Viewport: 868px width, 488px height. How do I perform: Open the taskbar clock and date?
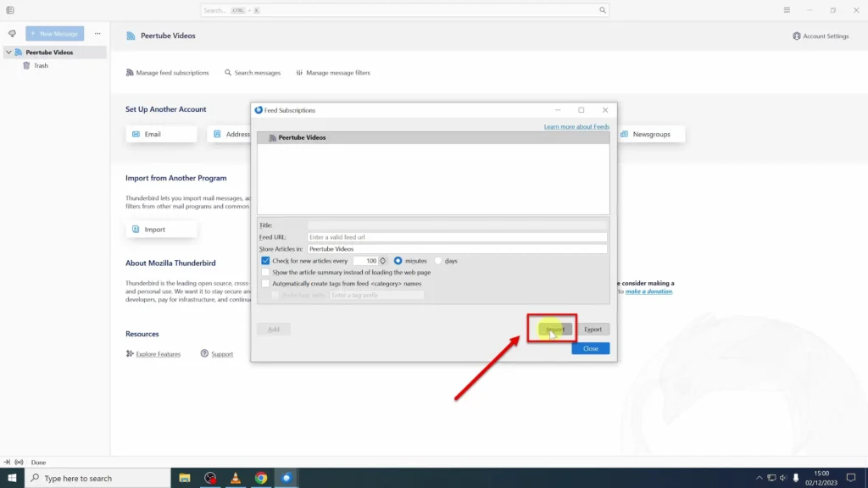coord(821,478)
